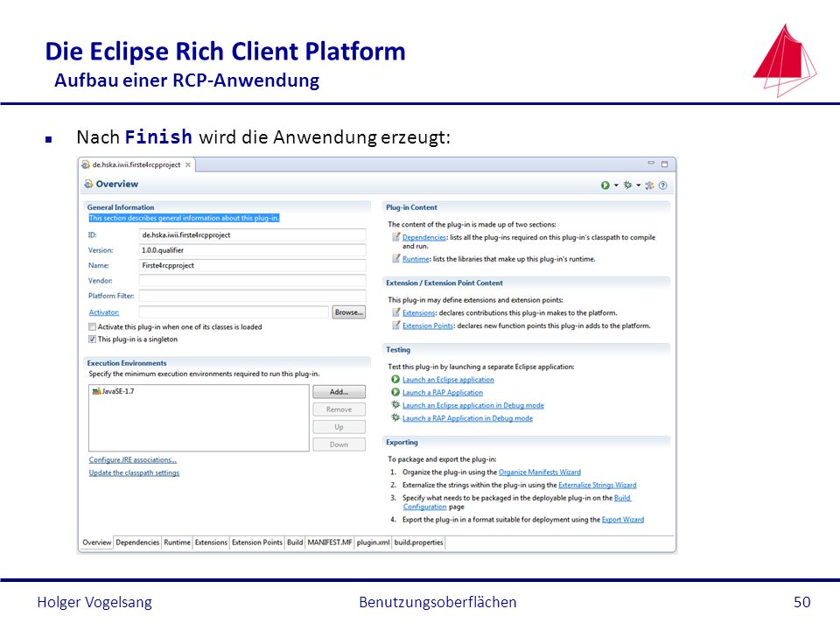Screen dimensions: 840x630
Task: Click the Remove button
Action: click(x=339, y=409)
